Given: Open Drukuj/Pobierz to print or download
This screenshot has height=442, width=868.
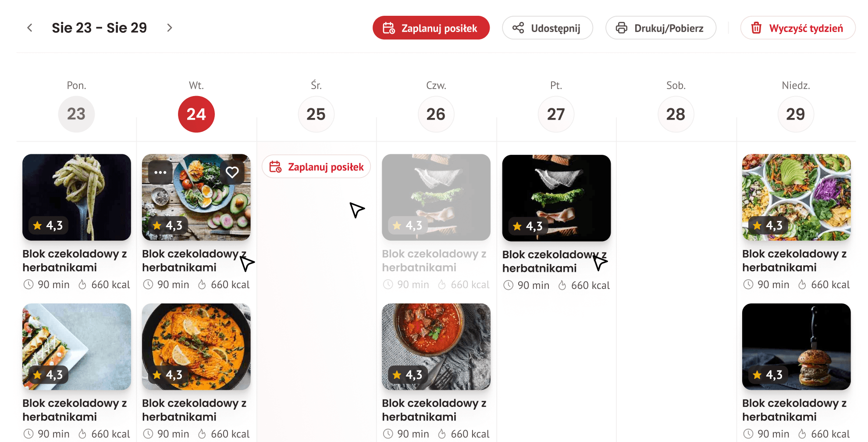Looking at the screenshot, I should click(661, 28).
